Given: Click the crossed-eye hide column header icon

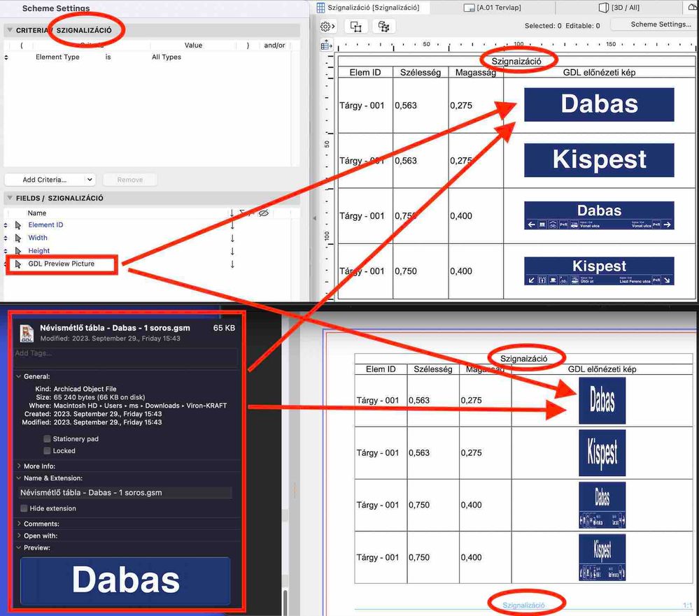Looking at the screenshot, I should [264, 213].
